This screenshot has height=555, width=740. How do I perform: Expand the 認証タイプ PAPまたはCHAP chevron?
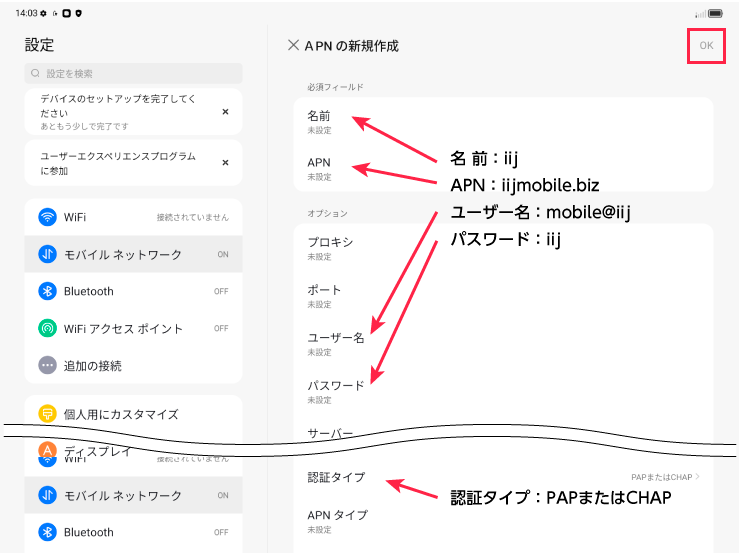pyautogui.click(x=698, y=477)
